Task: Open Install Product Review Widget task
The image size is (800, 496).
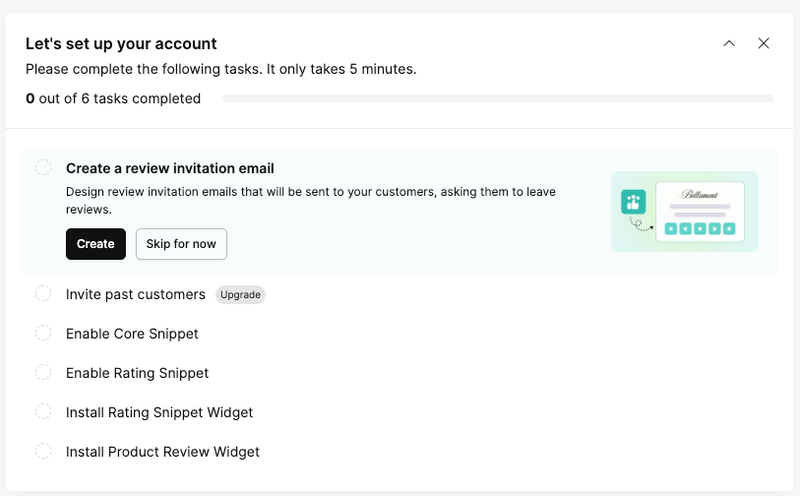Action: click(x=163, y=452)
